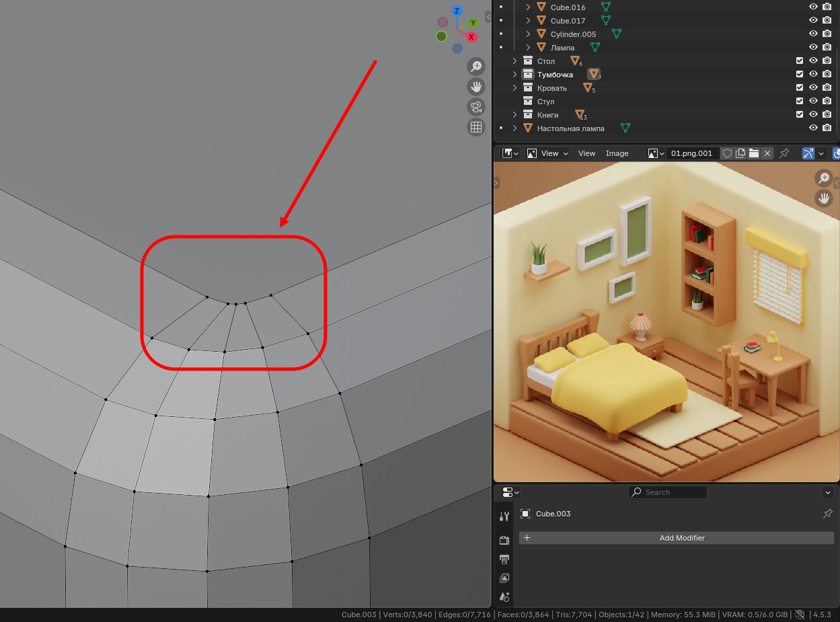Open the View menu in image editor
The width and height of the screenshot is (840, 622).
(586, 153)
